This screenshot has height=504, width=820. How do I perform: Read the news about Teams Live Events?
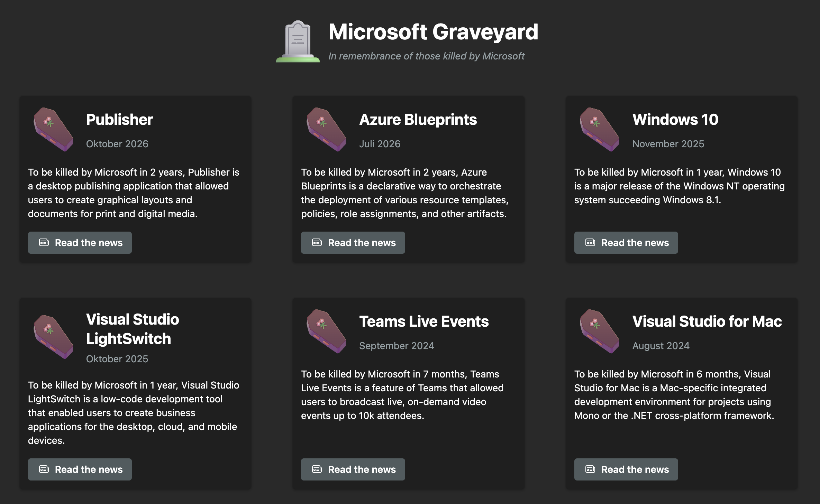353,469
